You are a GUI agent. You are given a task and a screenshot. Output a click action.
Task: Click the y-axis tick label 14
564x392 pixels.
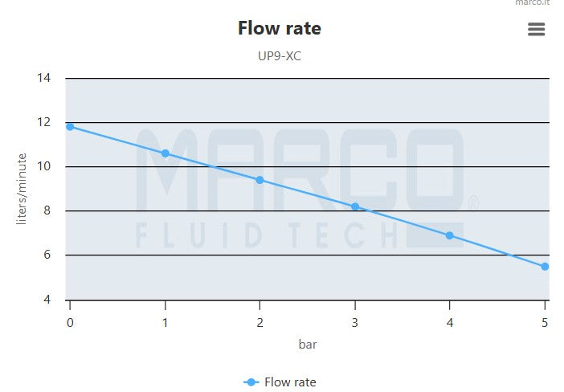[x=44, y=78]
